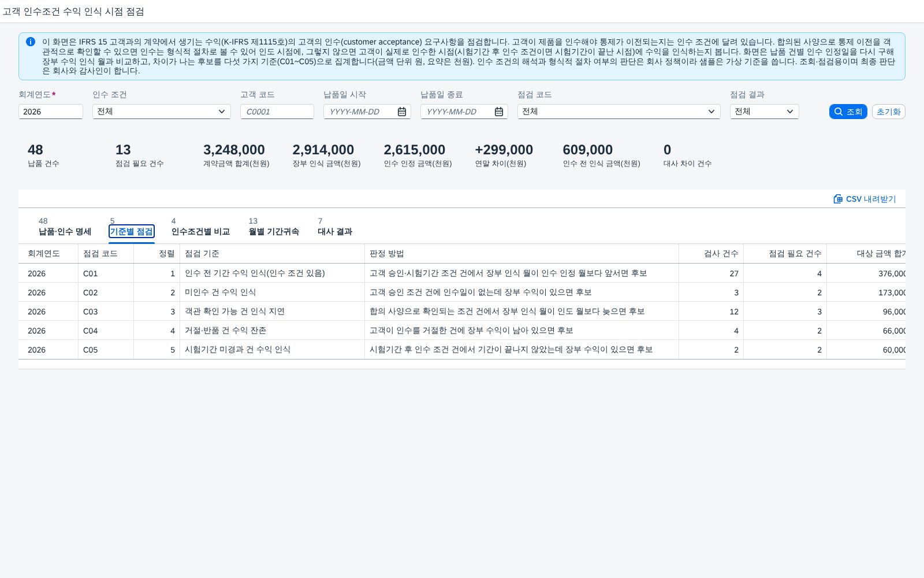Viewport: 924px width, 578px height.
Task: Click '시험기간 미경과 건 수익 인식' text
Action: click(x=237, y=350)
